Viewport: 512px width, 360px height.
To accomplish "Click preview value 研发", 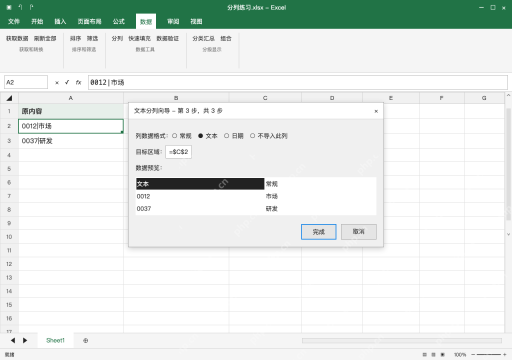I will [x=272, y=209].
